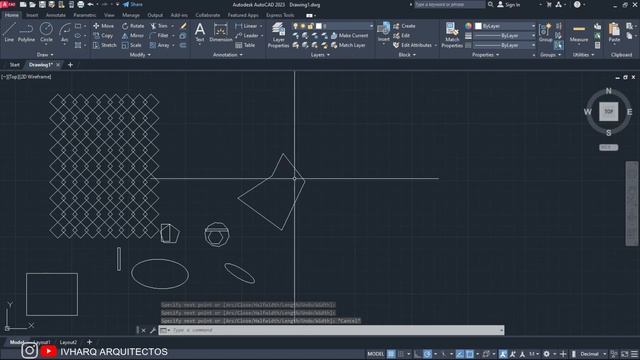
Task: Toggle MODEL space button
Action: tap(376, 354)
